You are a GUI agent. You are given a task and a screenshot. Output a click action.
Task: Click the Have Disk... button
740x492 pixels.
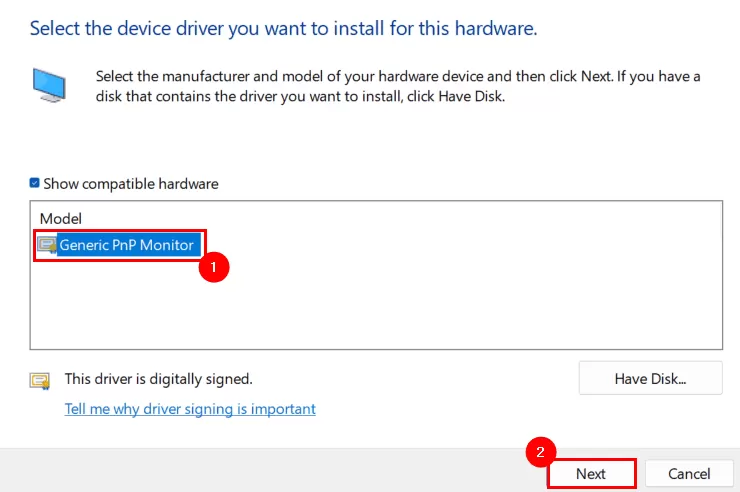[x=650, y=378]
